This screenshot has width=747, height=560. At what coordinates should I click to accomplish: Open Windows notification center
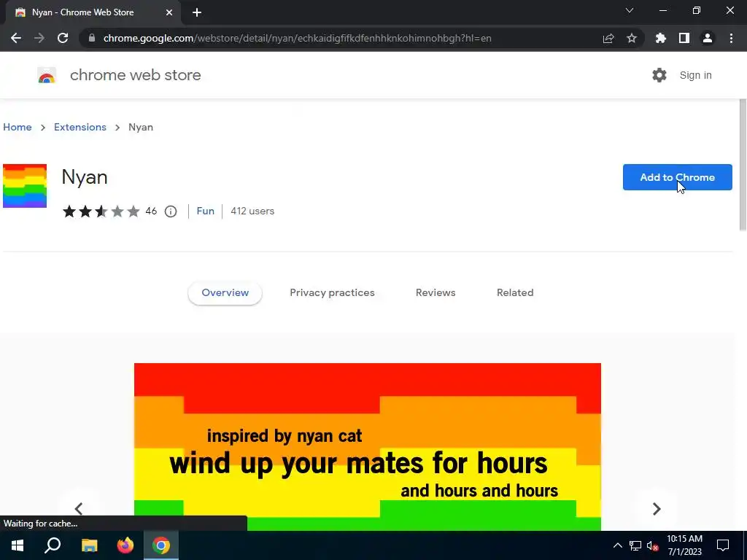click(723, 545)
